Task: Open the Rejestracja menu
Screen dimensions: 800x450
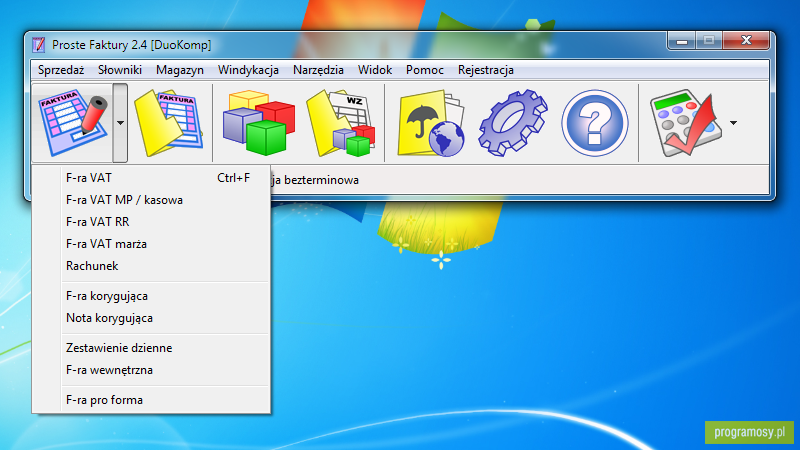Action: [x=485, y=70]
